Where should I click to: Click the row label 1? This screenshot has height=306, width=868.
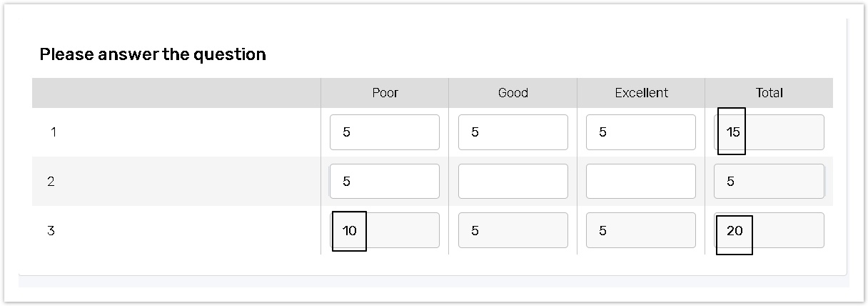[x=54, y=132]
